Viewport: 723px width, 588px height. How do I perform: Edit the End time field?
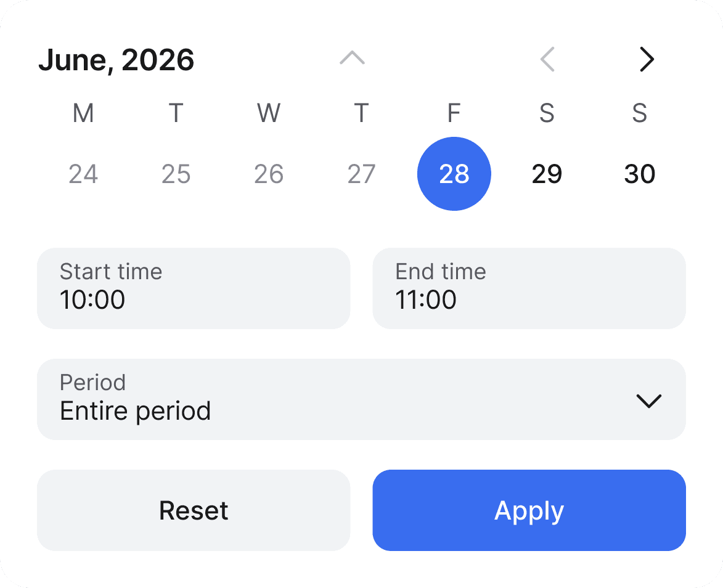pyautogui.click(x=529, y=288)
